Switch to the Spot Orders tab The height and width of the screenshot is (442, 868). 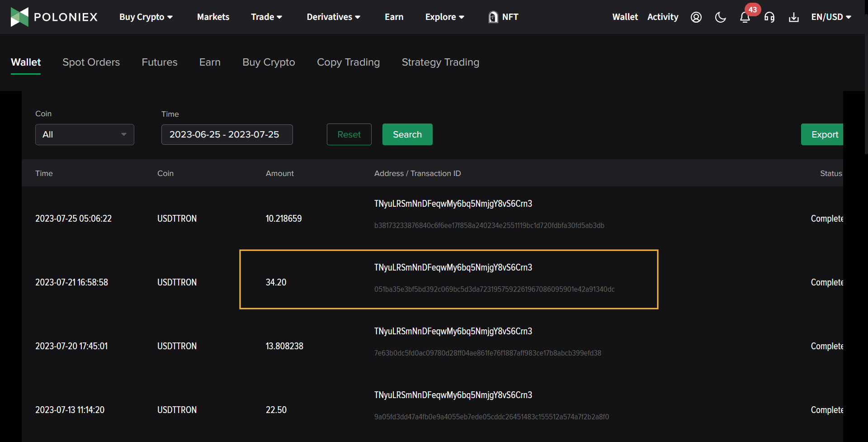tap(91, 62)
